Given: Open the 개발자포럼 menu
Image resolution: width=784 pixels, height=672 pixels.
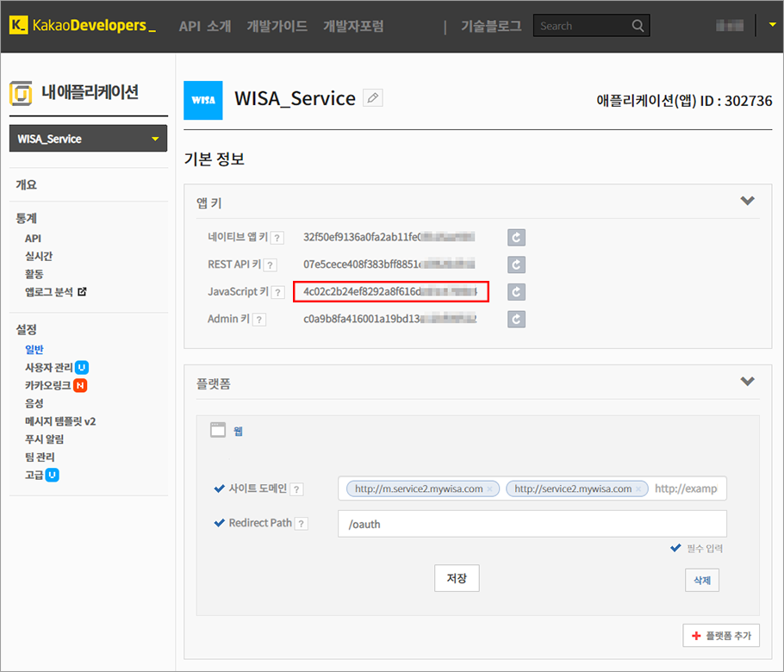Looking at the screenshot, I should (353, 26).
